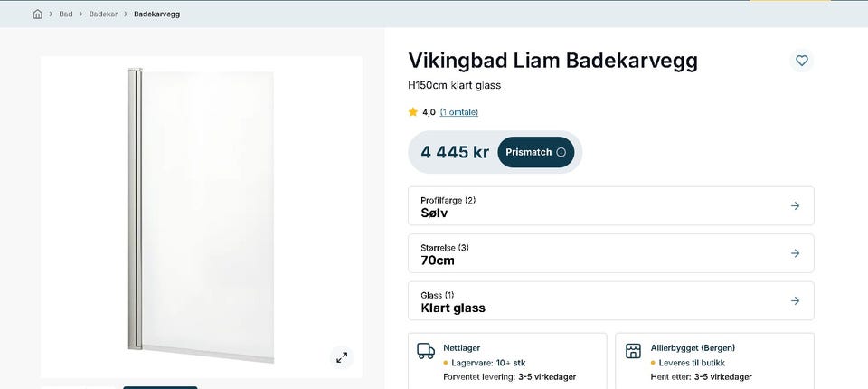
Task: Click the home icon in breadcrumb
Action: (x=37, y=14)
